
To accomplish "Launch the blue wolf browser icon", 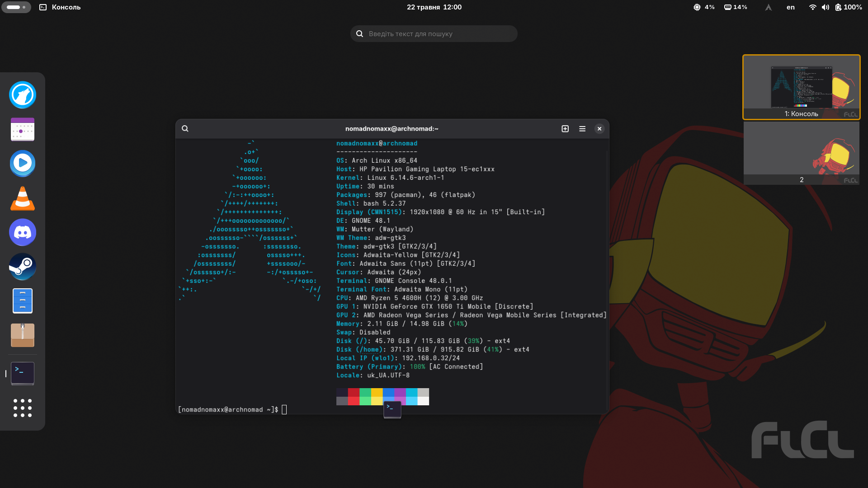I will coord(23,95).
